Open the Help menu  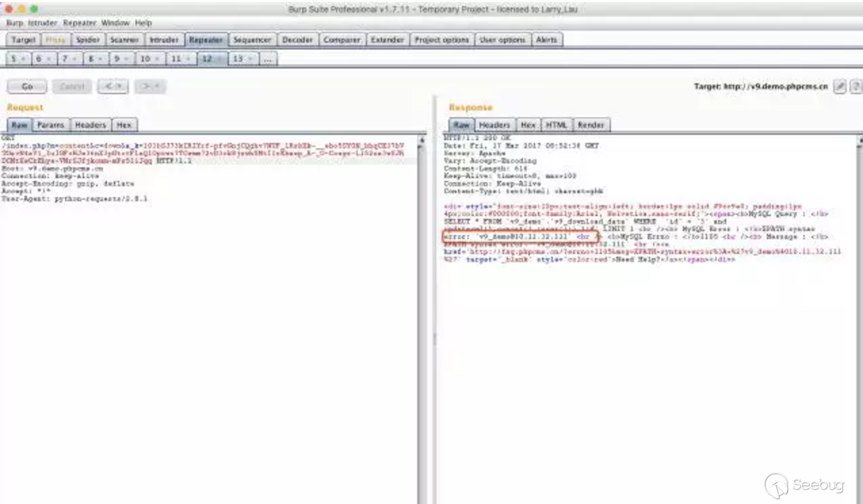tap(143, 22)
